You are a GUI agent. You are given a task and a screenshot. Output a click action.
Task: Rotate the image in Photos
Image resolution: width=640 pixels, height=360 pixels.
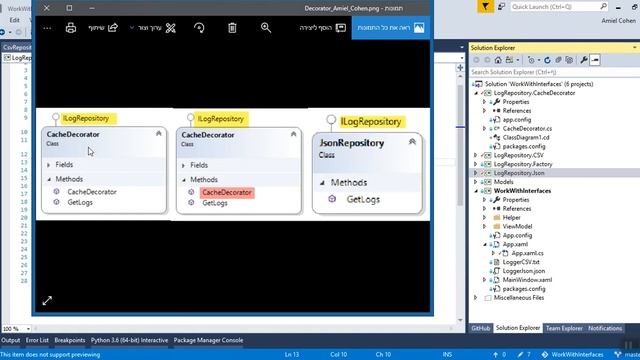coord(199,28)
